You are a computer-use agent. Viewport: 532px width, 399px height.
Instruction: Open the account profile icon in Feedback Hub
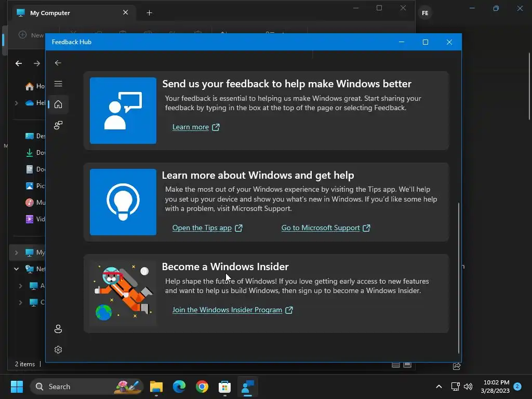(58, 329)
